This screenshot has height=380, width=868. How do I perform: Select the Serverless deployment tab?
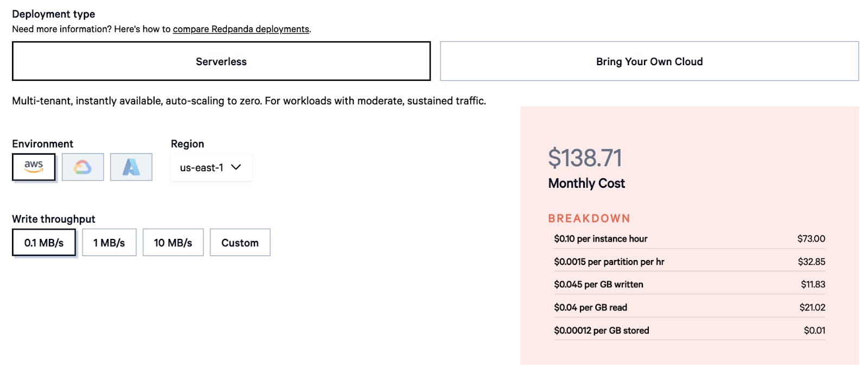click(221, 61)
